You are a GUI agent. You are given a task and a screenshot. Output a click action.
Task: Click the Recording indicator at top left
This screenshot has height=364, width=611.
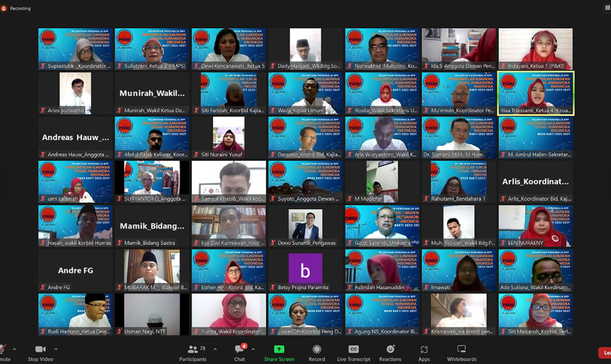point(16,8)
